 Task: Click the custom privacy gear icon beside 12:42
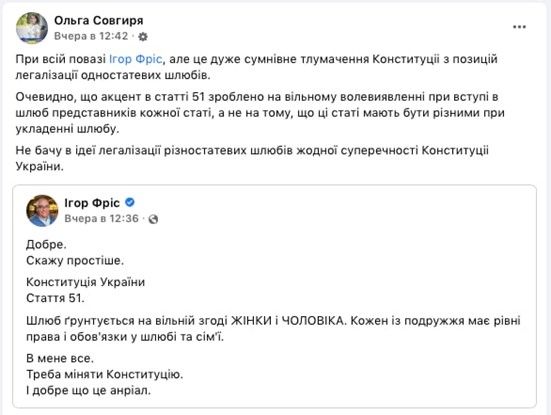[143, 37]
